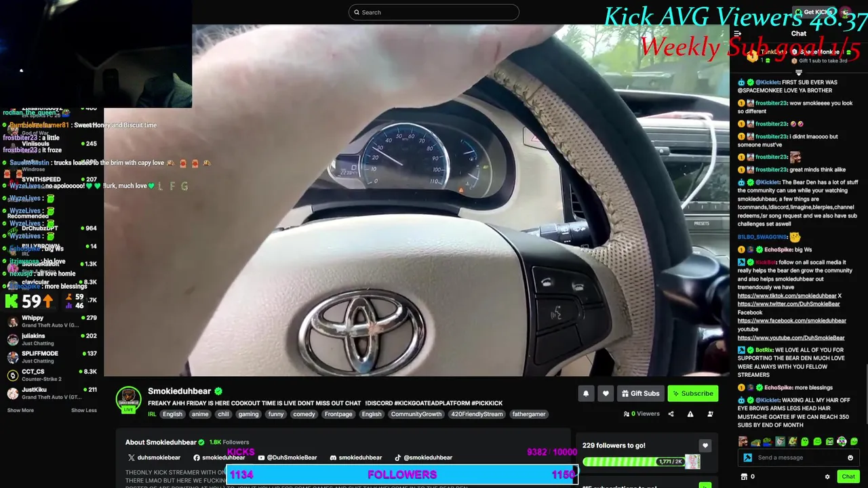Select the 420FriendlyStream tag

477,414
